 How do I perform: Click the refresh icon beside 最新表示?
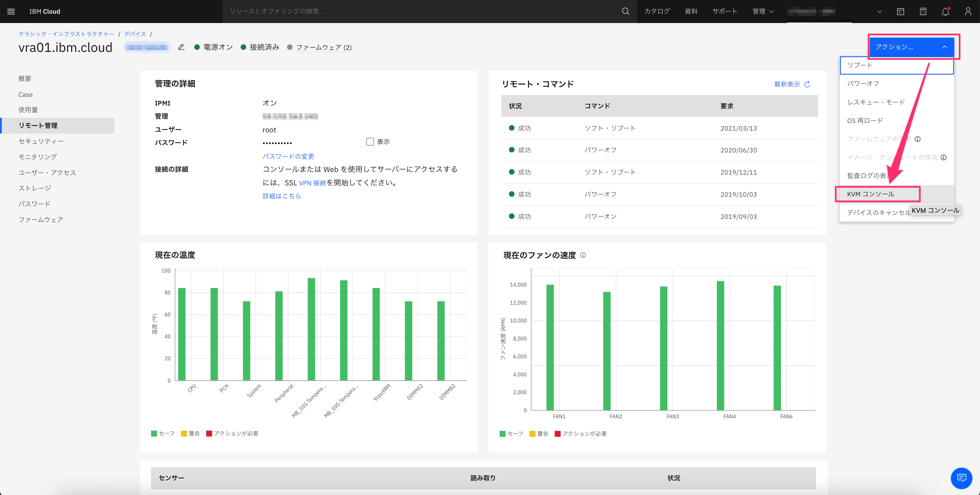(x=807, y=84)
